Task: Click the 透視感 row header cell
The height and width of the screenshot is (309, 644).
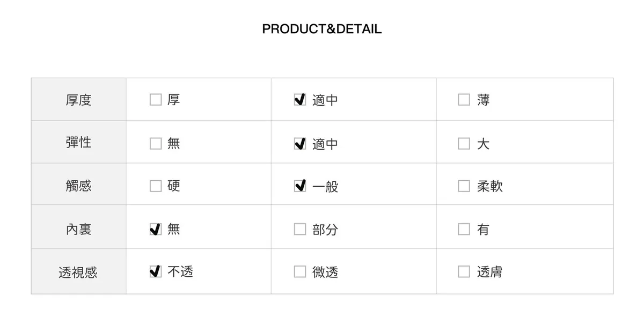Action: pyautogui.click(x=78, y=272)
